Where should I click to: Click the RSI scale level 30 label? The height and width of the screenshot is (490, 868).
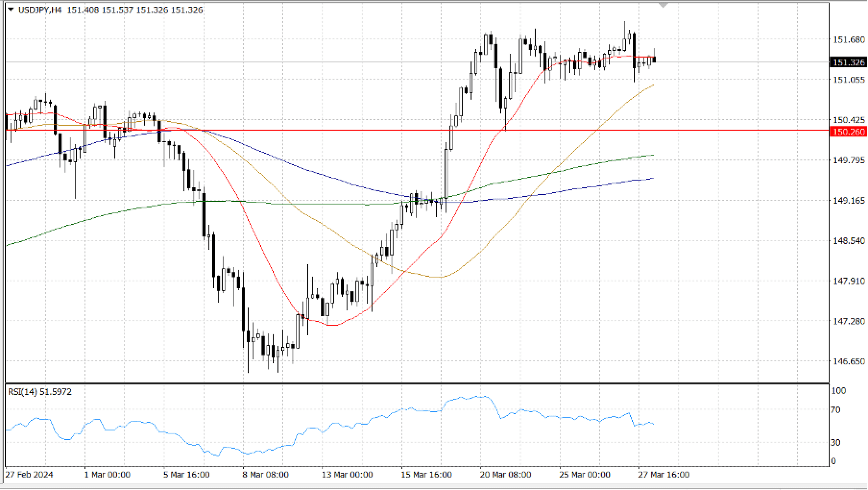coord(836,443)
